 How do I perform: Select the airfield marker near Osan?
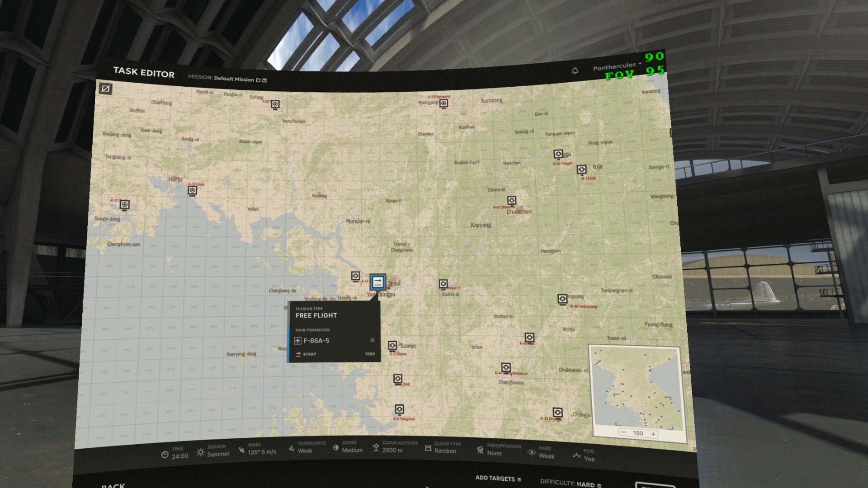pos(397,379)
